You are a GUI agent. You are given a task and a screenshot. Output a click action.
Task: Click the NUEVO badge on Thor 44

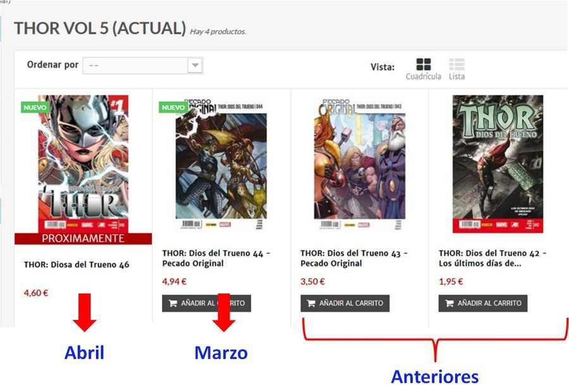pyautogui.click(x=173, y=107)
